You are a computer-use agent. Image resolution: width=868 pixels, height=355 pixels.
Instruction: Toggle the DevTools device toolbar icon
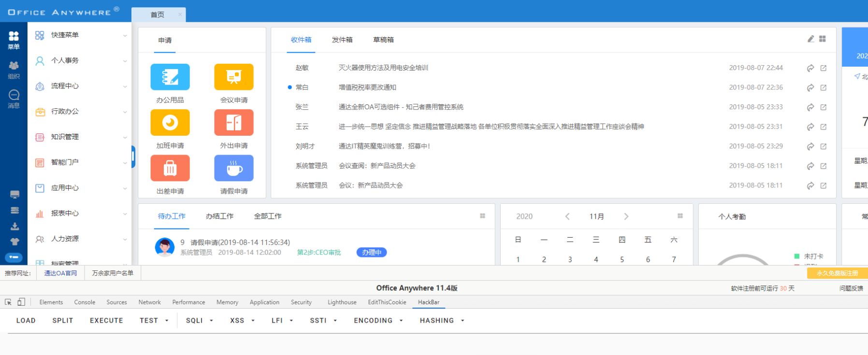[x=21, y=302]
